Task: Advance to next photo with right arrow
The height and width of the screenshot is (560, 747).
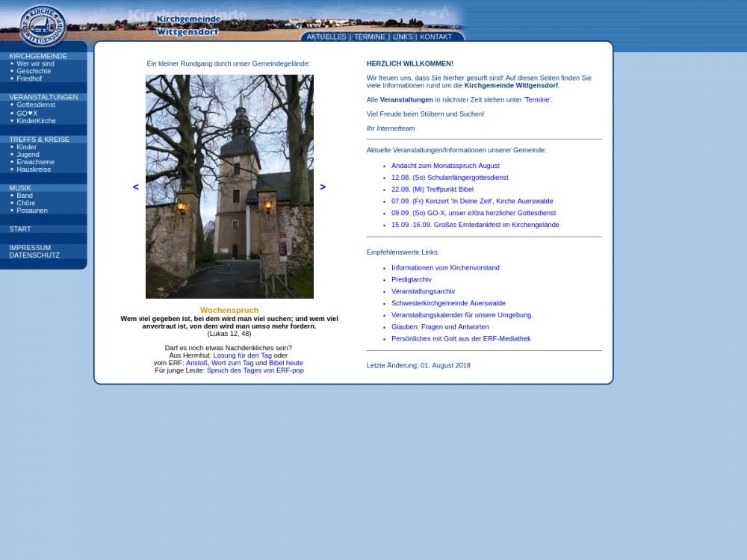Action: (323, 187)
